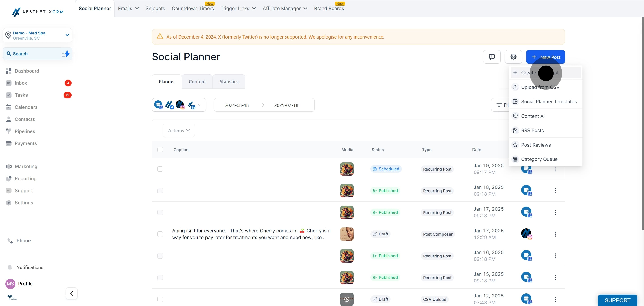This screenshot has height=306, width=644.
Task: Open the SUPPORT button at bottom right
Action: 617,300
